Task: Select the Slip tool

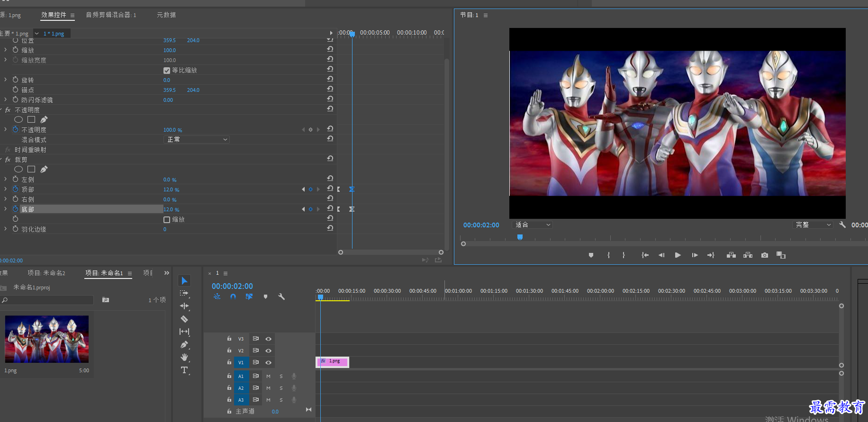Action: pyautogui.click(x=184, y=332)
